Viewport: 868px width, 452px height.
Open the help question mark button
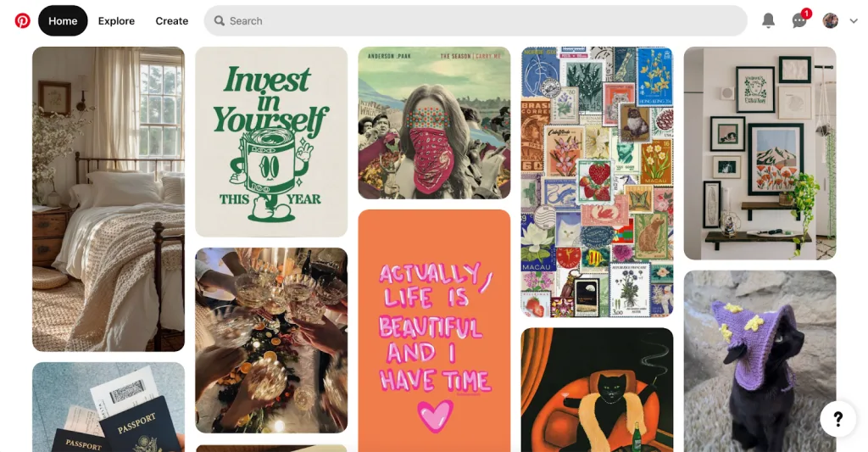coord(838,419)
